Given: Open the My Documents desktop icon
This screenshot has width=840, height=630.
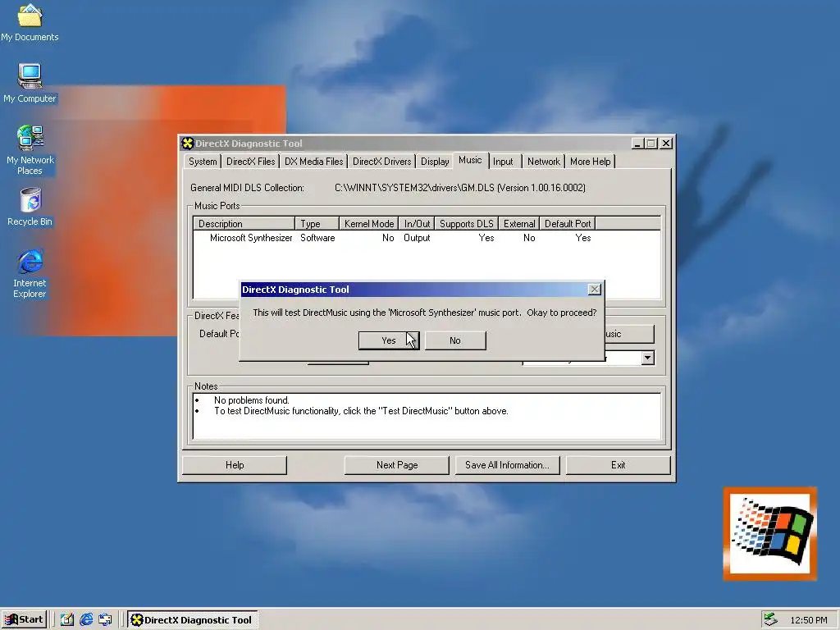Looking at the screenshot, I should (30, 22).
